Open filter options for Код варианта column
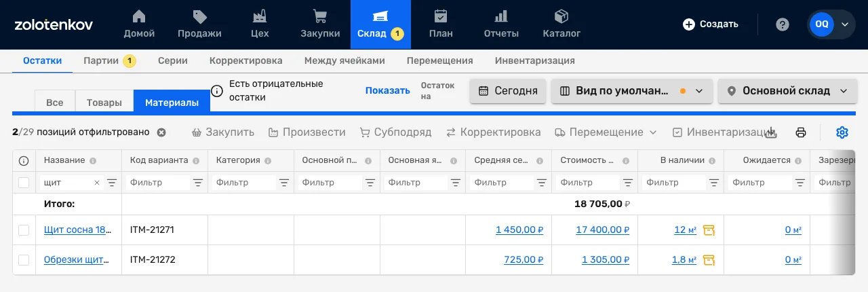This screenshot has height=292, width=868. 198,183
